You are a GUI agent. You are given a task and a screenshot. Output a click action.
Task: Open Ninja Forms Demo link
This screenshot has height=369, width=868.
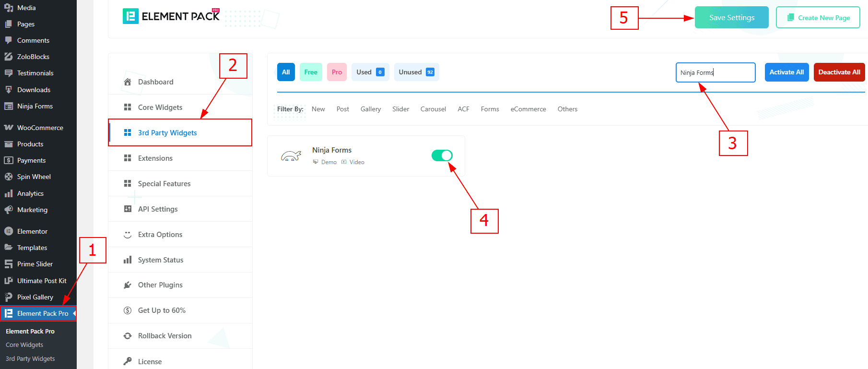point(325,162)
